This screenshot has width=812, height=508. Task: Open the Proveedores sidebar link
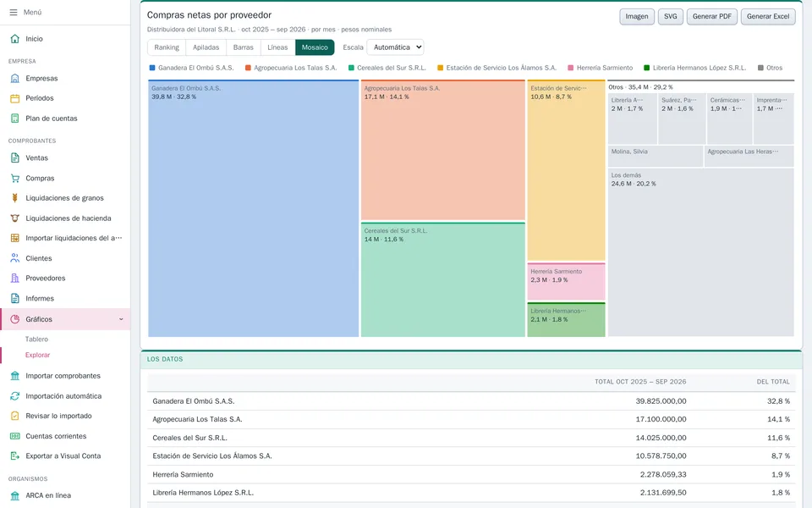(x=46, y=279)
